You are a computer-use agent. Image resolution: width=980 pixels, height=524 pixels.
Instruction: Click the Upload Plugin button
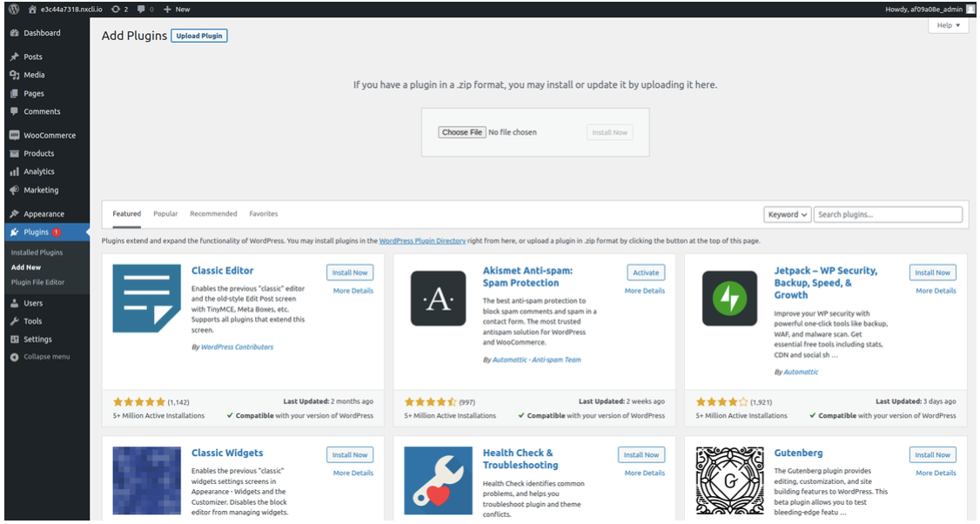click(x=198, y=36)
